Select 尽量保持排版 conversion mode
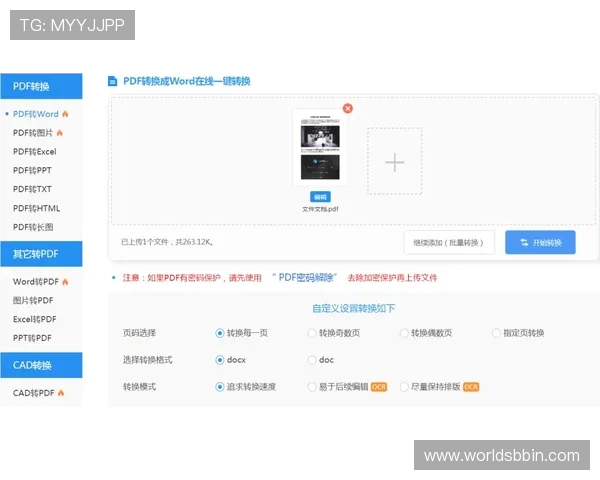This screenshot has width=600, height=480. tap(404, 387)
